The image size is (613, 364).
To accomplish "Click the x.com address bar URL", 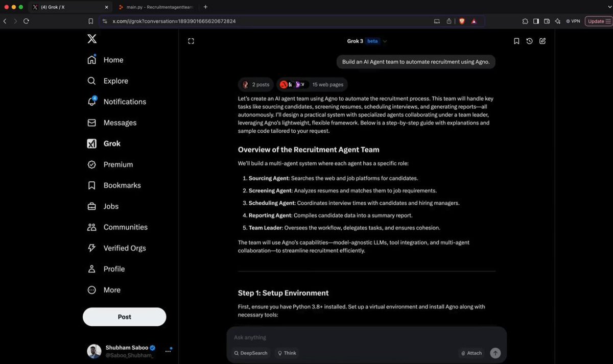I will (174, 21).
